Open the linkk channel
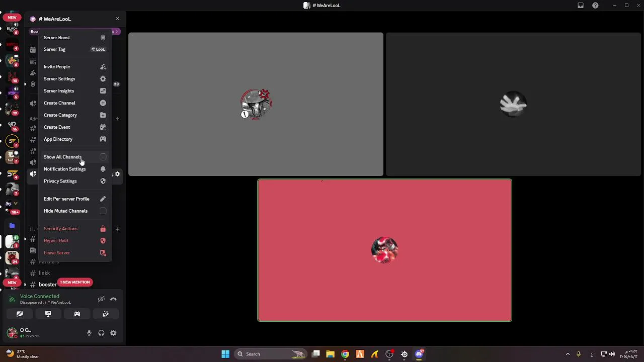 (x=44, y=273)
